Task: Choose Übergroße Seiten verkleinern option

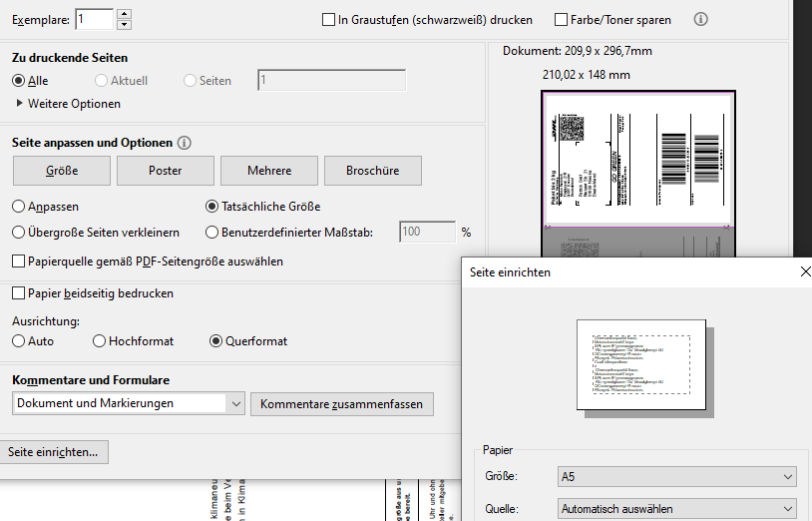Action: [x=19, y=232]
